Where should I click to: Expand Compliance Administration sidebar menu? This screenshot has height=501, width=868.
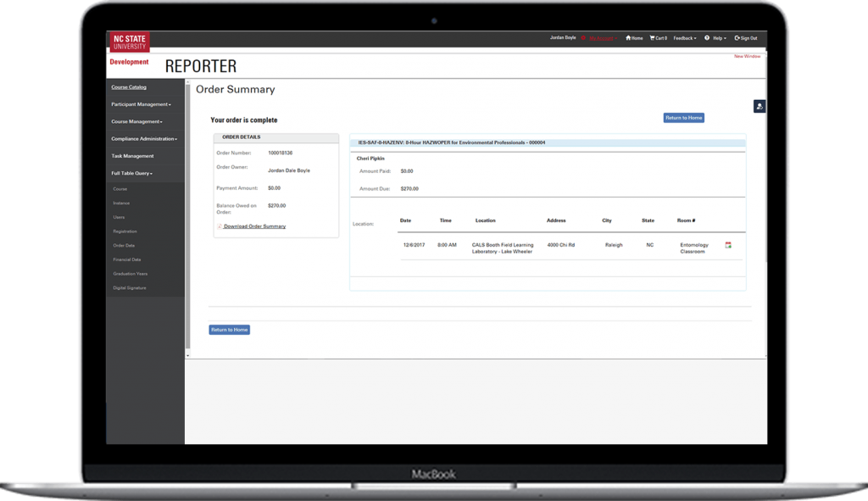coord(144,139)
